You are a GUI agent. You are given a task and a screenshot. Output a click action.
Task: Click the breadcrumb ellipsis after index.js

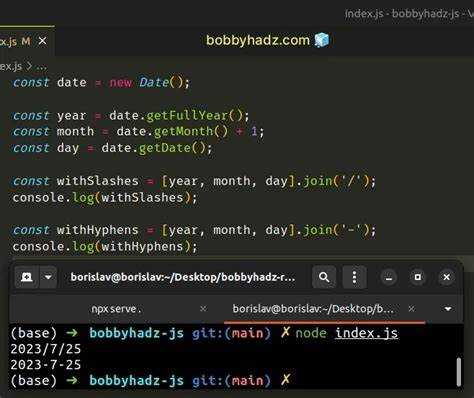click(41, 67)
